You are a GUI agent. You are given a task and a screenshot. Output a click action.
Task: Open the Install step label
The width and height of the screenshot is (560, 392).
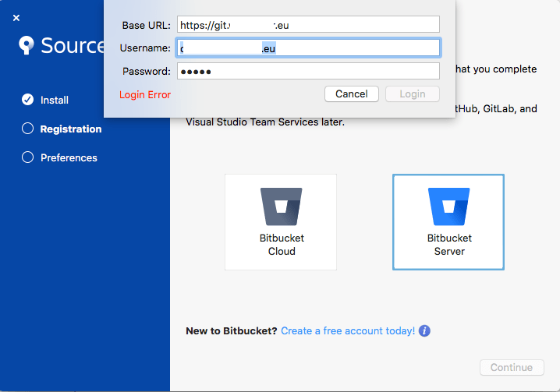tap(55, 100)
